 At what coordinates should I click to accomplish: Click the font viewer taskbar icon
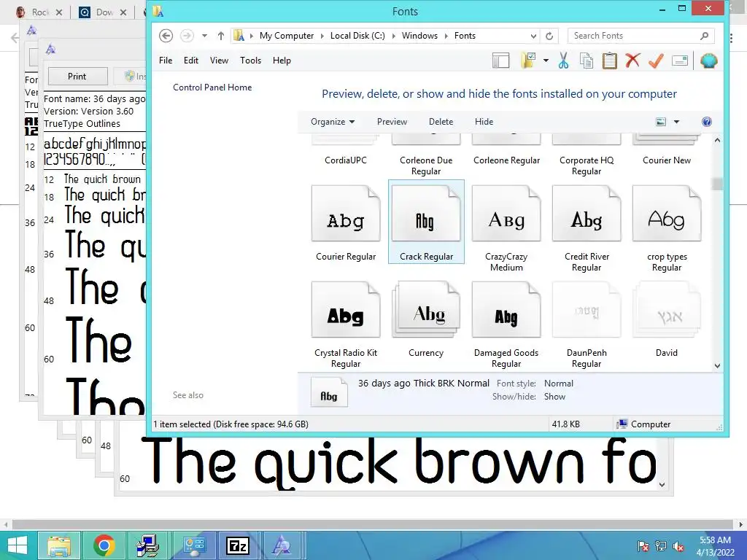pyautogui.click(x=282, y=545)
